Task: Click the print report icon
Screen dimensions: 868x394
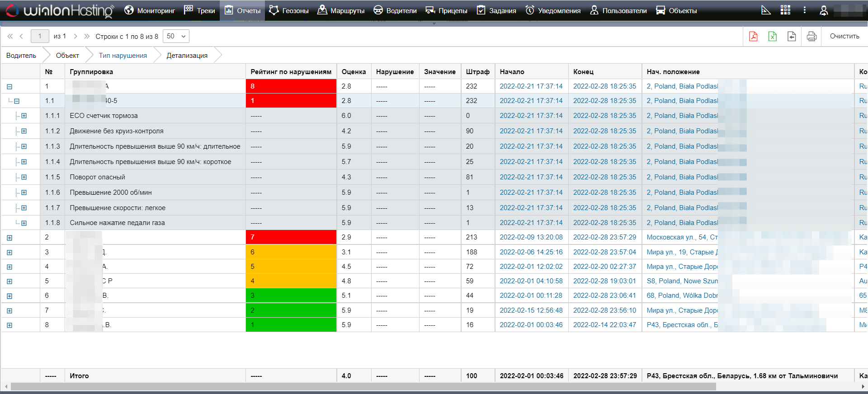Action: (x=811, y=37)
